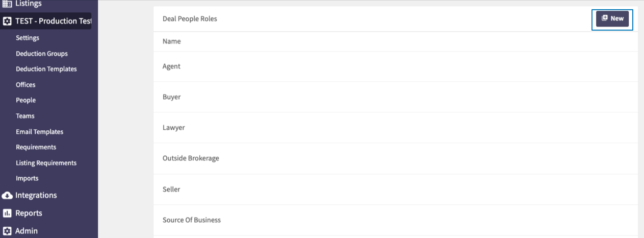
Task: Select Offices in sidebar
Action: pyautogui.click(x=25, y=85)
